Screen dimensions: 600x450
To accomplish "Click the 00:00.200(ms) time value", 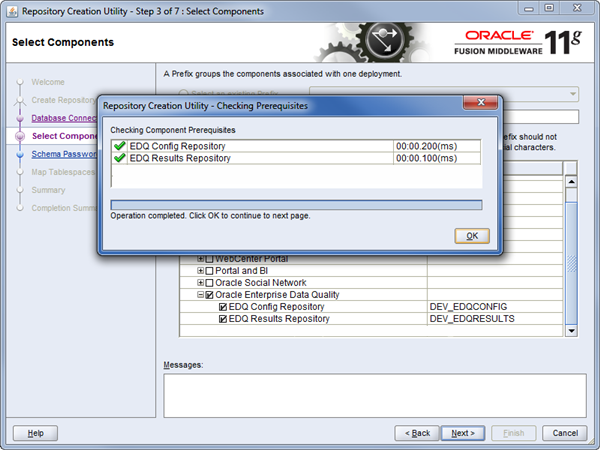I will (427, 146).
